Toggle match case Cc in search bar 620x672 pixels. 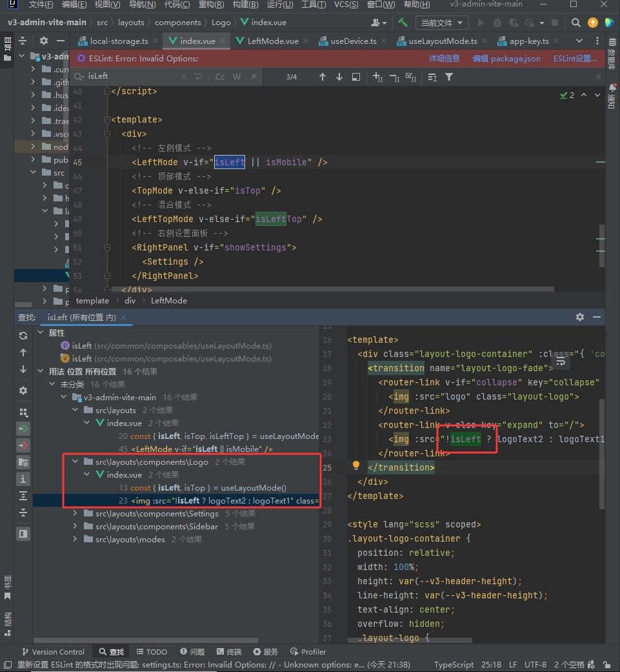[x=220, y=77]
